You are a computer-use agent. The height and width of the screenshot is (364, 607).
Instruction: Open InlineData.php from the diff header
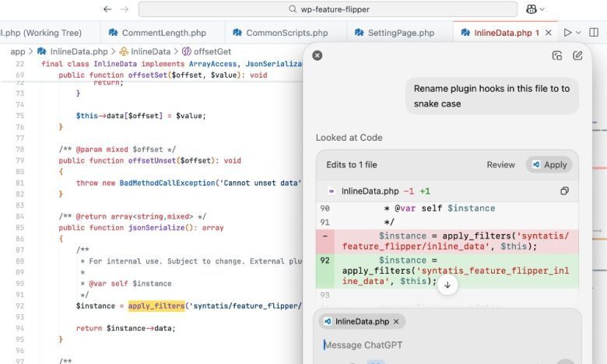(370, 191)
